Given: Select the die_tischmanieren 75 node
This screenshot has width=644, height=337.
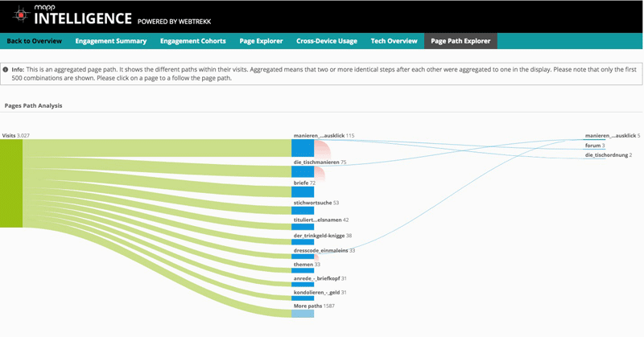Looking at the screenshot, I should (x=303, y=171).
